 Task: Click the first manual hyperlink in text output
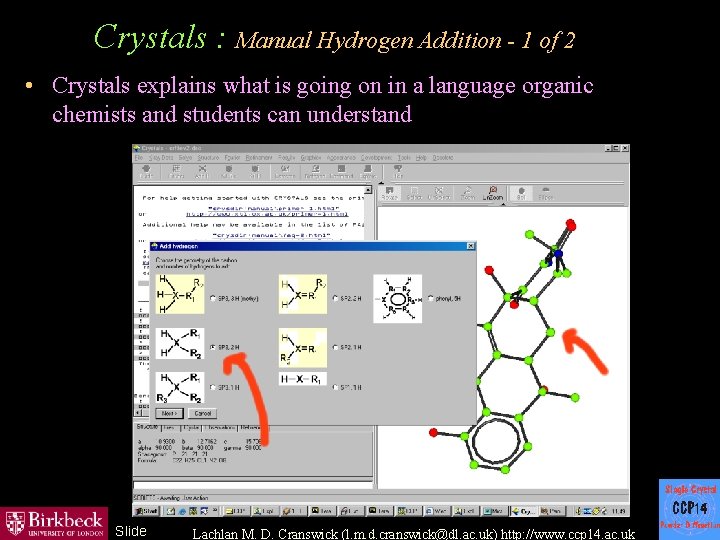click(x=273, y=208)
